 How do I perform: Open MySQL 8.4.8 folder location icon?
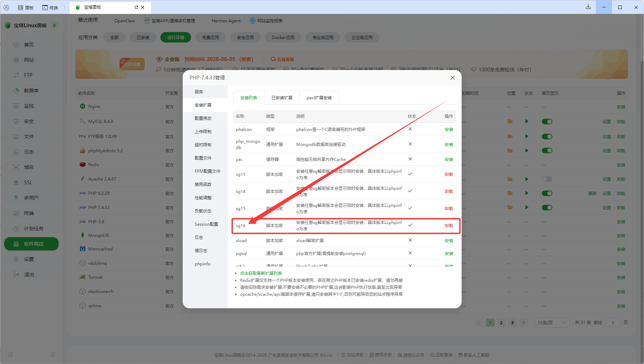coord(510,122)
